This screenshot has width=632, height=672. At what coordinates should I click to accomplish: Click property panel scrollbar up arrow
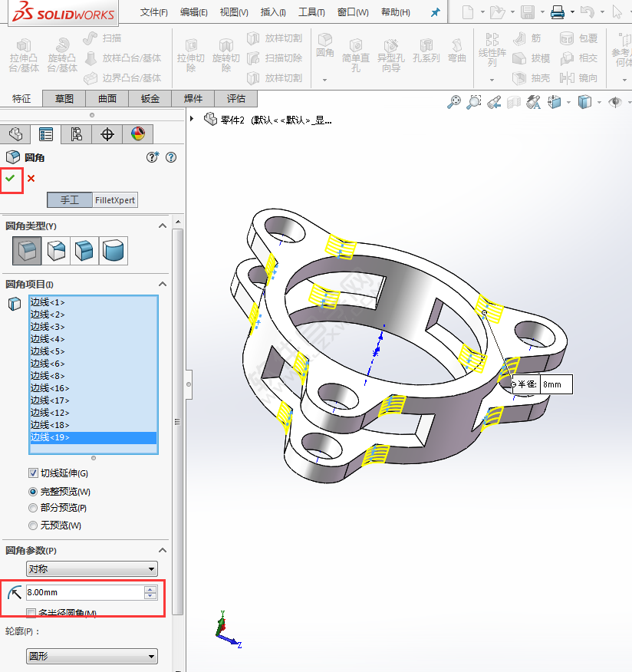(178, 222)
